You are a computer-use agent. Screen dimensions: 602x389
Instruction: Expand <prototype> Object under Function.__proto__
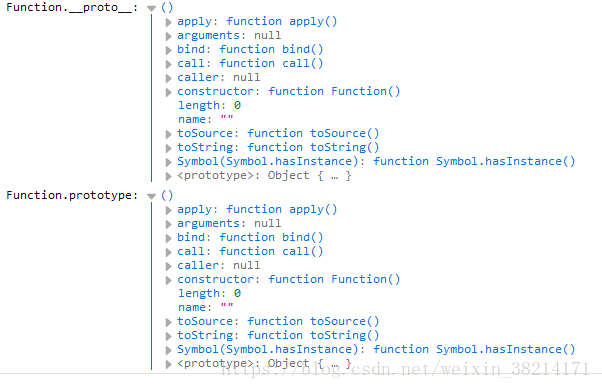click(x=168, y=176)
